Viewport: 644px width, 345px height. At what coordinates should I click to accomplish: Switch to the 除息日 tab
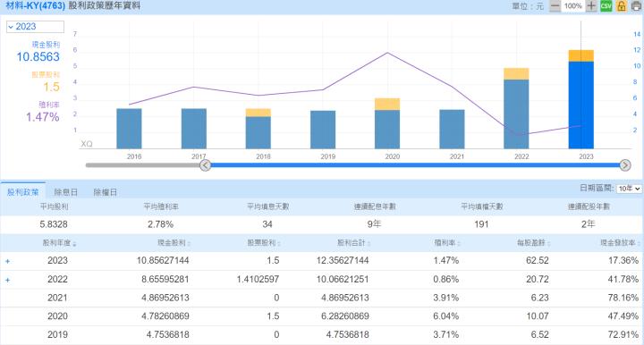(65, 192)
